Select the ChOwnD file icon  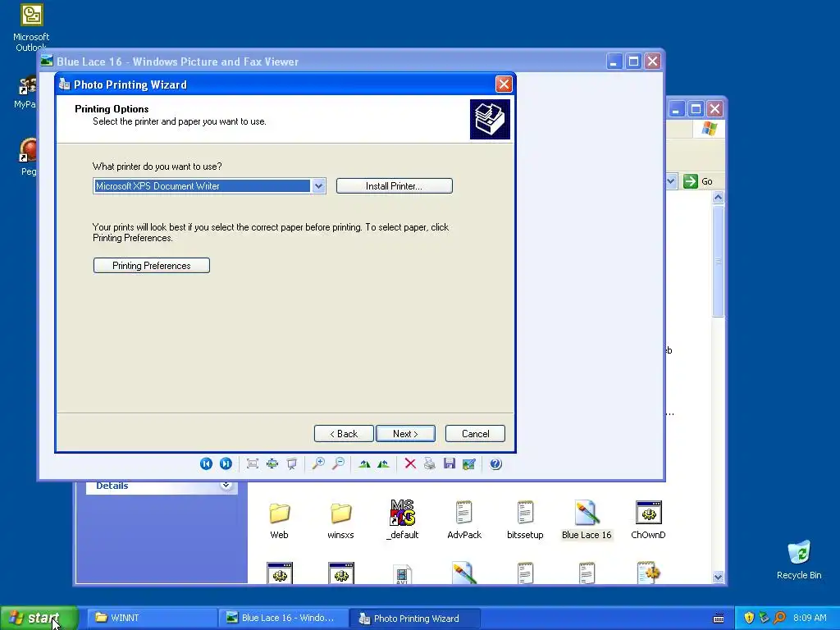click(648, 520)
